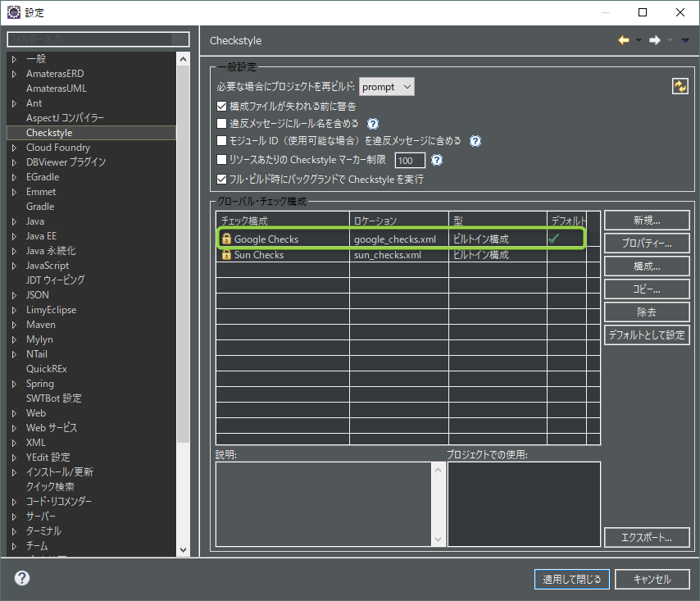Click the description text area
Viewport: 700px width, 601px height.
tap(324, 504)
